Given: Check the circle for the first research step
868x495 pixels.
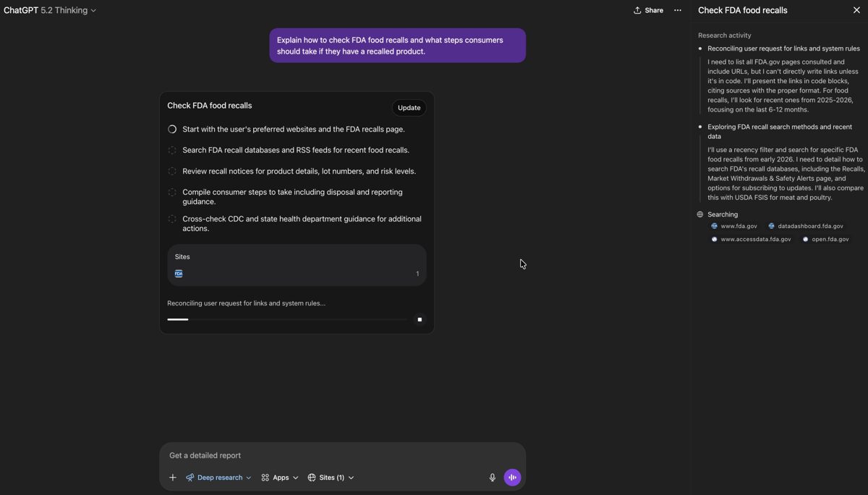Looking at the screenshot, I should (171, 129).
